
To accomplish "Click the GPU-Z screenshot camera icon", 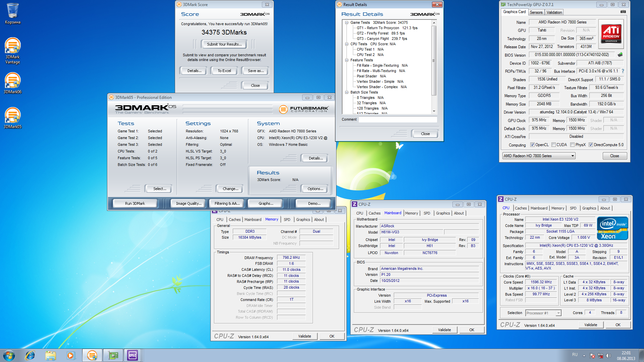I will tap(623, 12).
